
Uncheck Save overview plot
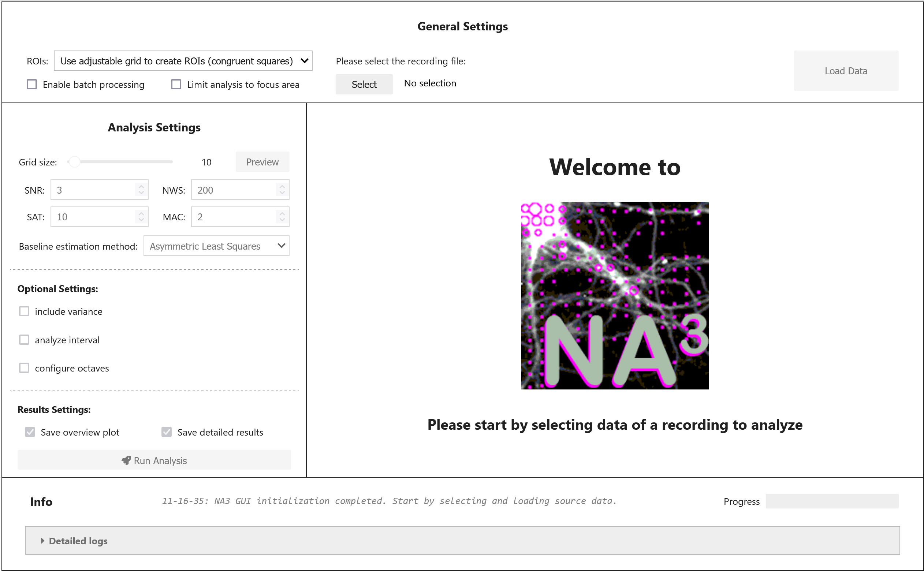(30, 432)
